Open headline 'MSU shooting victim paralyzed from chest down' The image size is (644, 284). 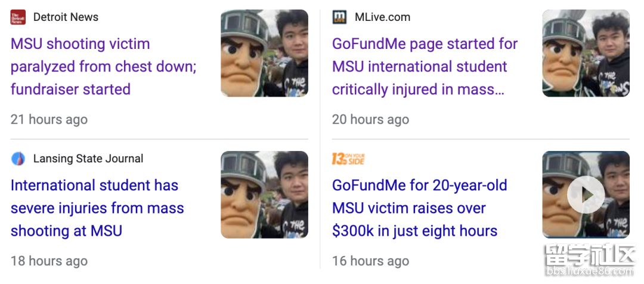pyautogui.click(x=103, y=66)
